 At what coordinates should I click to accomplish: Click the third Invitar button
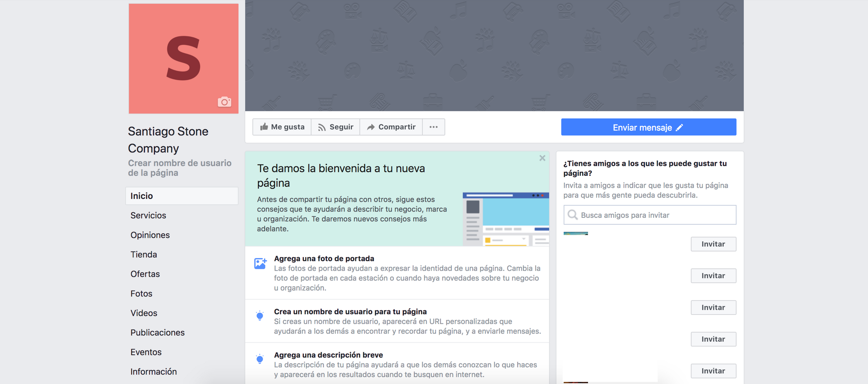pyautogui.click(x=713, y=307)
